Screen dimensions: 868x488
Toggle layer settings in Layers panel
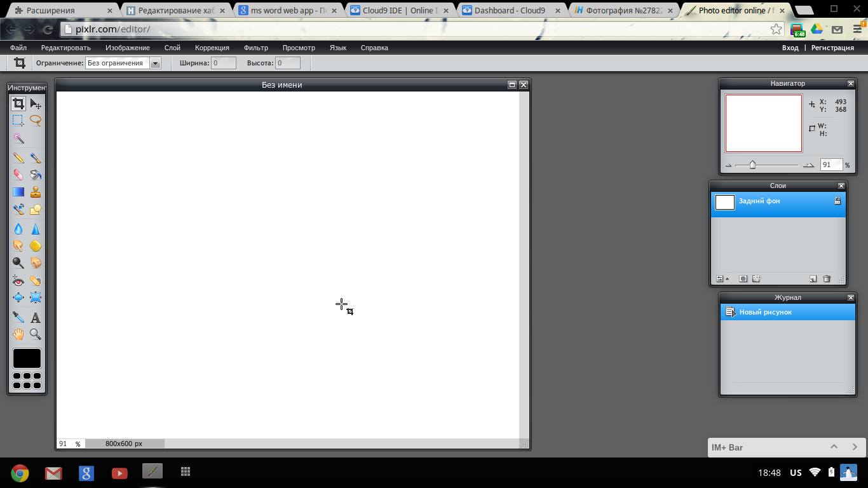[722, 279]
